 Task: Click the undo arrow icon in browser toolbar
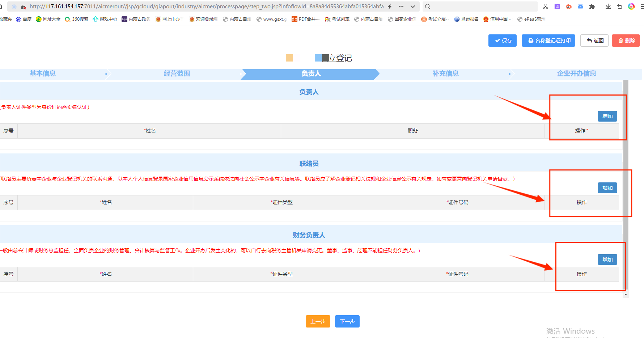coord(620,7)
